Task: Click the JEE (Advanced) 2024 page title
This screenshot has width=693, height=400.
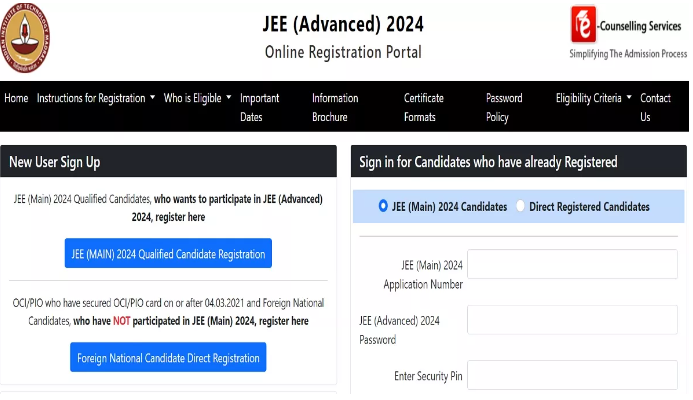Action: (x=343, y=23)
